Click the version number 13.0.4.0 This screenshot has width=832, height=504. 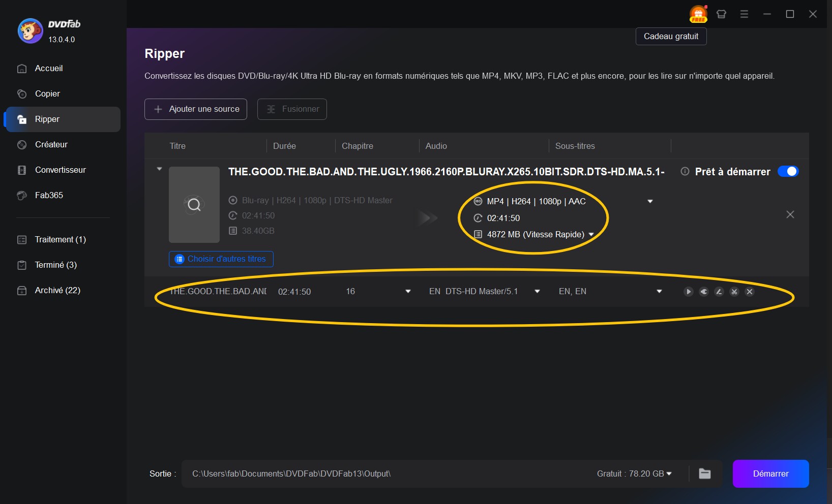pos(62,40)
